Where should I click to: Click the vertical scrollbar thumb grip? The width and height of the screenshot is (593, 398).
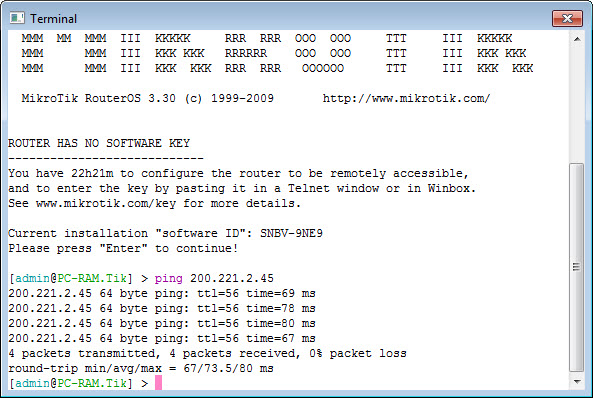[x=576, y=267]
